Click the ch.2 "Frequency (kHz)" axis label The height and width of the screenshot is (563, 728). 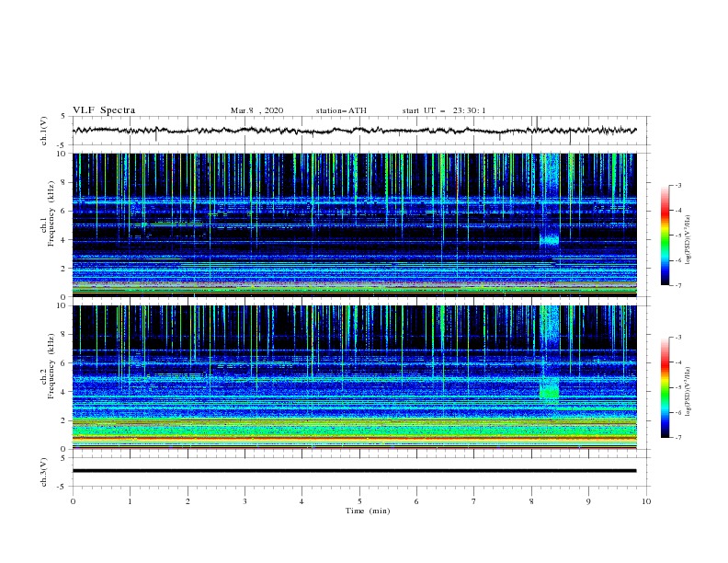[x=51, y=366]
